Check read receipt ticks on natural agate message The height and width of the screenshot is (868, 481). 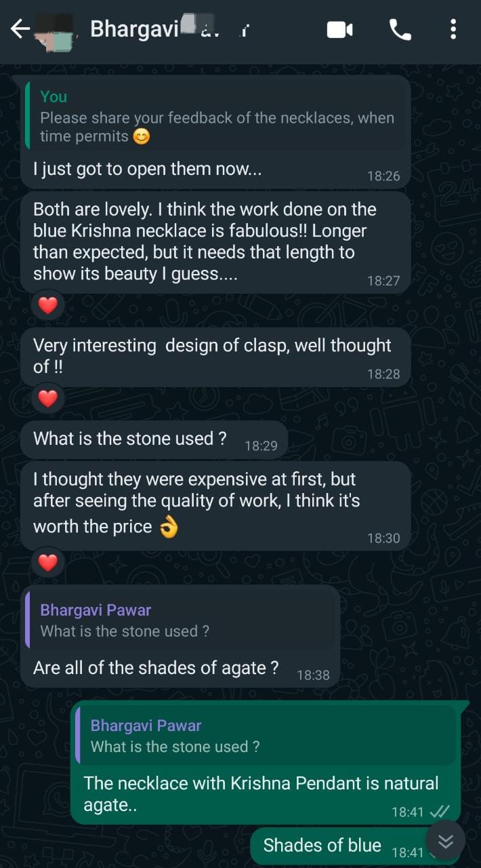[440, 812]
